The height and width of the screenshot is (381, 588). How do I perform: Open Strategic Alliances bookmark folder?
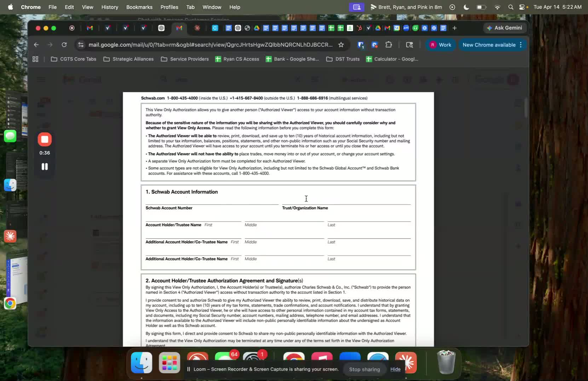click(x=128, y=59)
